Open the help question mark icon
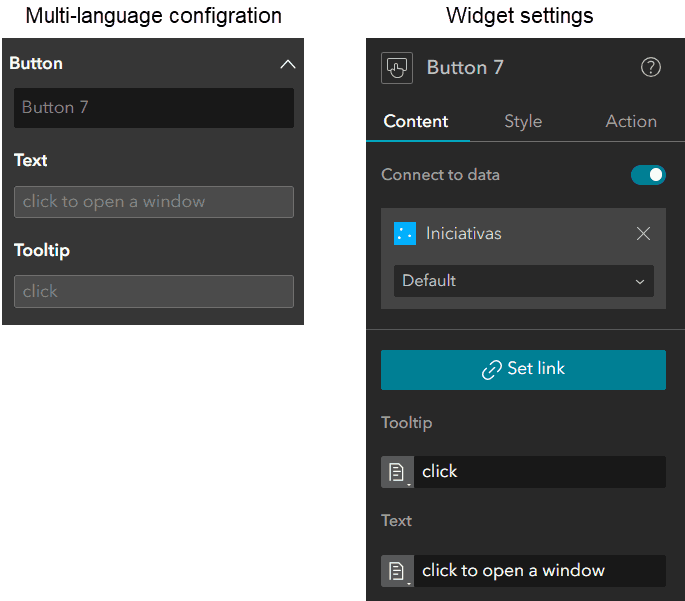This screenshot has width=685, height=601. point(650,67)
